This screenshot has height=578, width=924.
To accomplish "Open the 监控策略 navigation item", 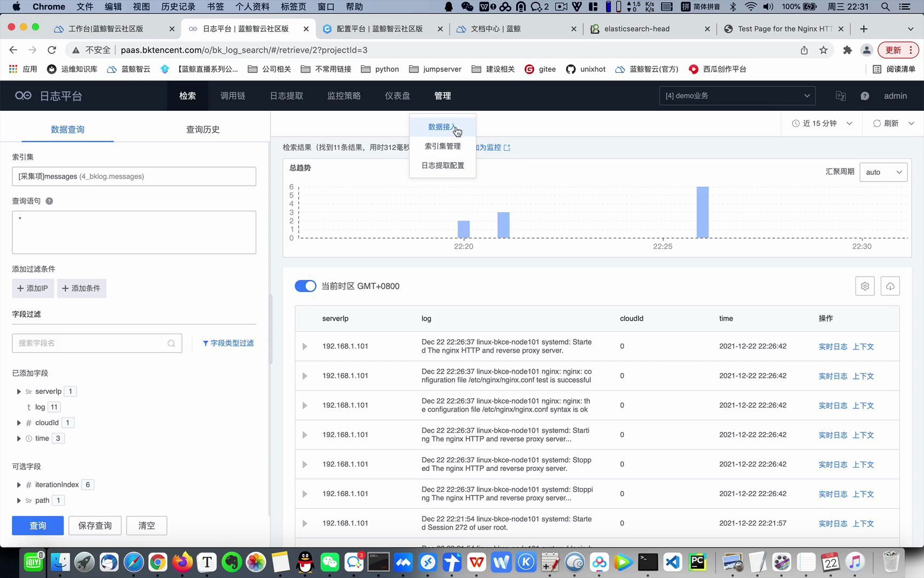I will [344, 96].
